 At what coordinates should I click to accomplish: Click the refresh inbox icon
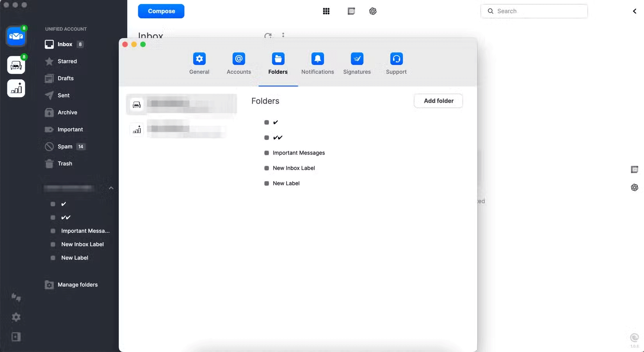point(268,36)
